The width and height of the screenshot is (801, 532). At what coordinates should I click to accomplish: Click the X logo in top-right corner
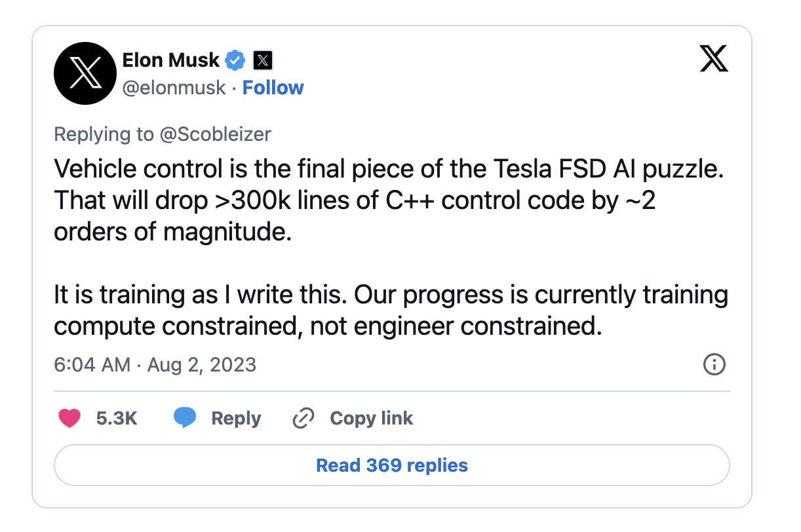[x=714, y=60]
